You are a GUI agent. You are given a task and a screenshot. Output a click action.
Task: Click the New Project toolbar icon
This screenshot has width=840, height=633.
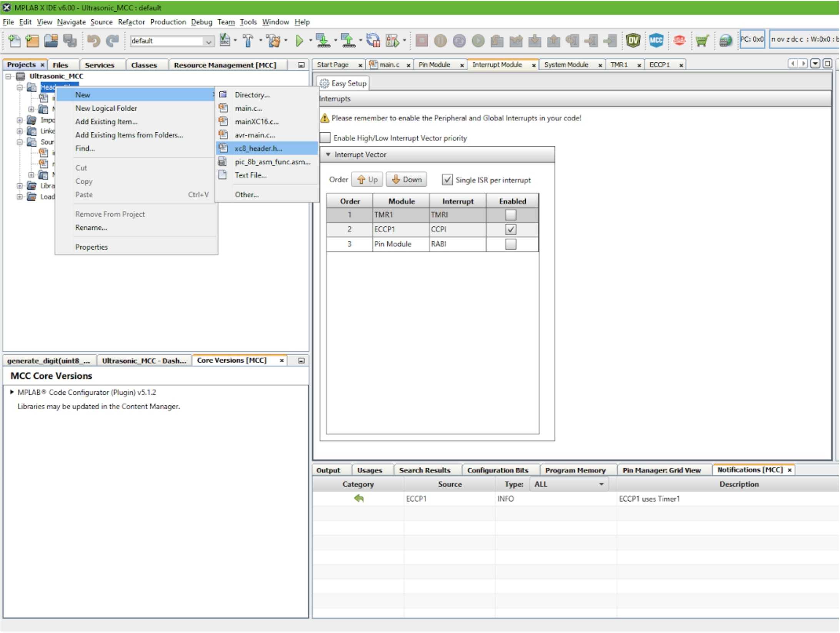(32, 40)
